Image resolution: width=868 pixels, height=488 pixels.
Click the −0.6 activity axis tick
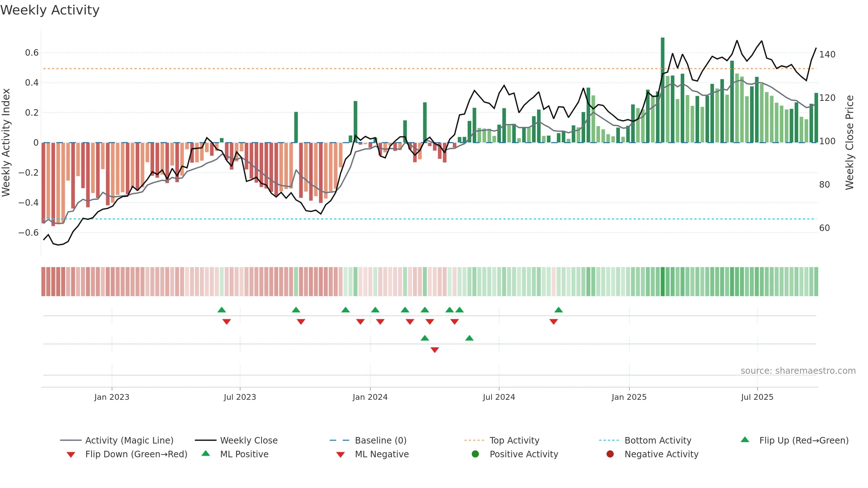pos(29,232)
